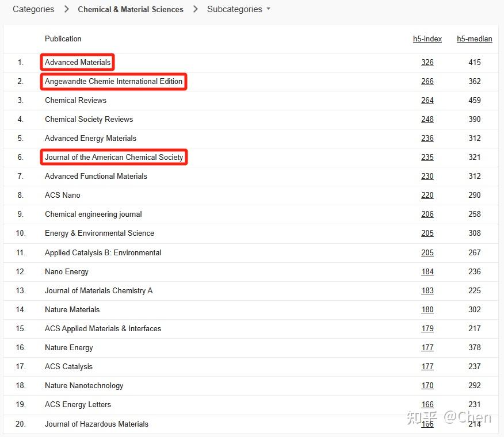Viewport: 504px width, 437px height.
Task: Select the Advanced Materials publication name
Action: [78, 62]
